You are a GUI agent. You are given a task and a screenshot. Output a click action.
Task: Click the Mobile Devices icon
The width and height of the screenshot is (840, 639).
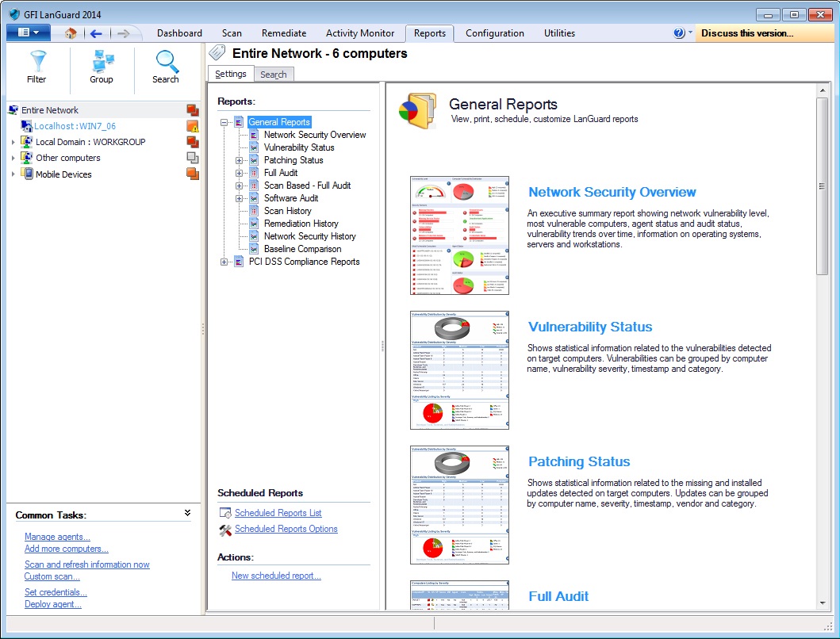(26, 174)
